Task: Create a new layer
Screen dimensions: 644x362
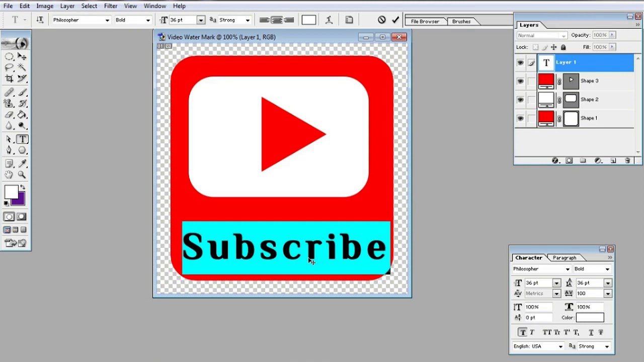Action: click(613, 160)
